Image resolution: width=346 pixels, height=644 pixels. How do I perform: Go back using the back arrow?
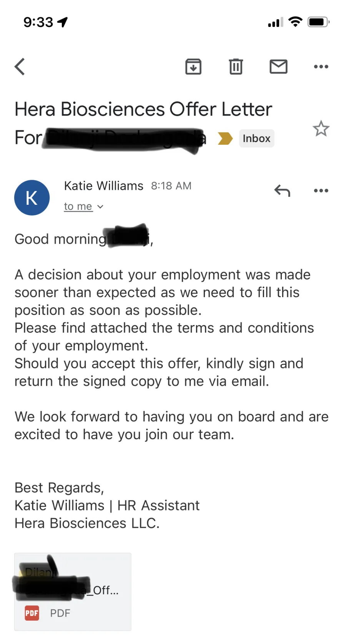click(x=20, y=67)
